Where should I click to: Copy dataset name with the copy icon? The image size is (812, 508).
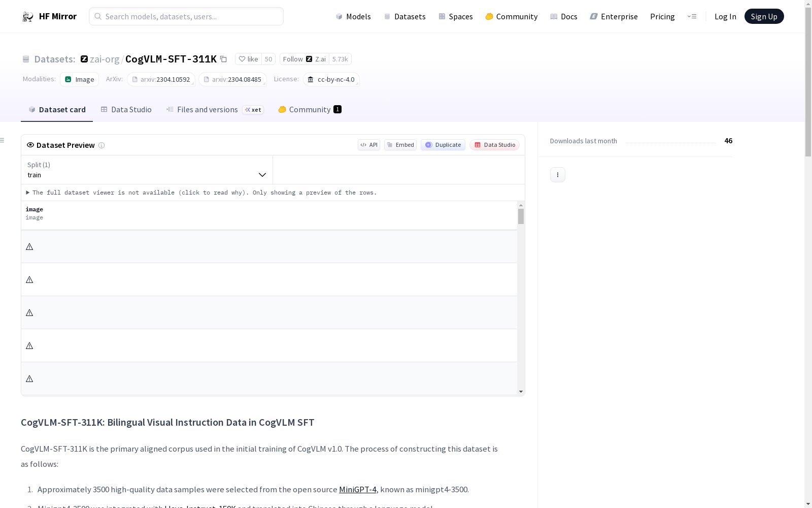click(223, 59)
